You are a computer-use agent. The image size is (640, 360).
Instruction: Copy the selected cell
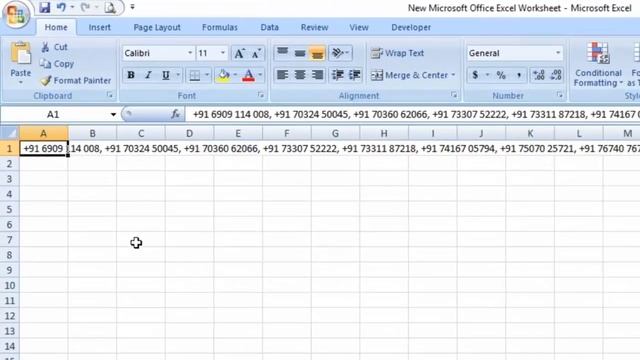click(57, 64)
